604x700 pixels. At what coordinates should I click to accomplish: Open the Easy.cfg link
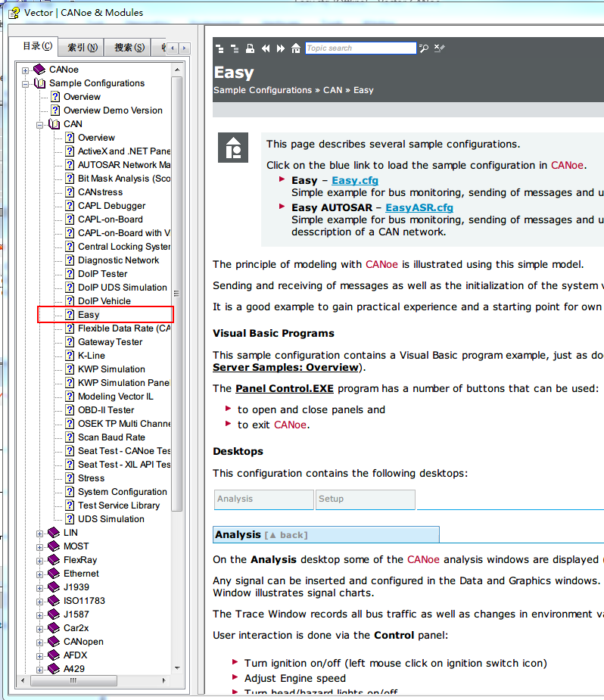[354, 180]
